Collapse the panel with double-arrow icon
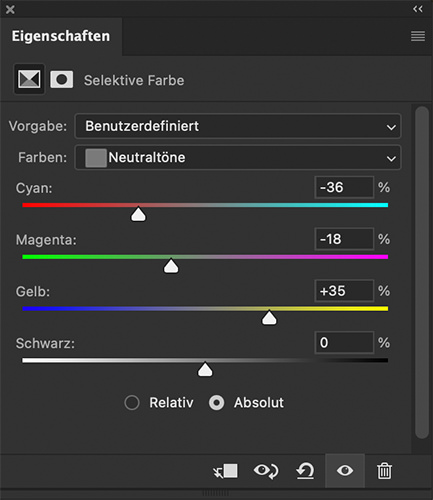This screenshot has height=500, width=433. click(418, 9)
